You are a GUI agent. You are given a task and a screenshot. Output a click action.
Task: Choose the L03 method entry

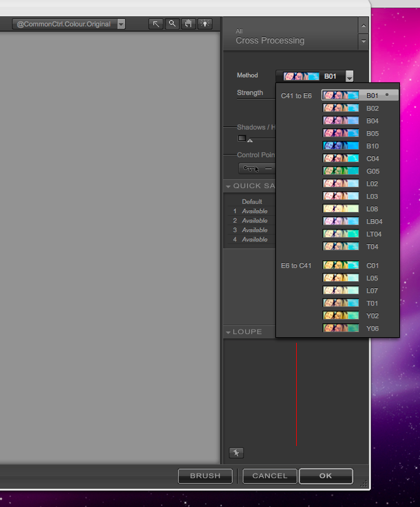click(360, 196)
